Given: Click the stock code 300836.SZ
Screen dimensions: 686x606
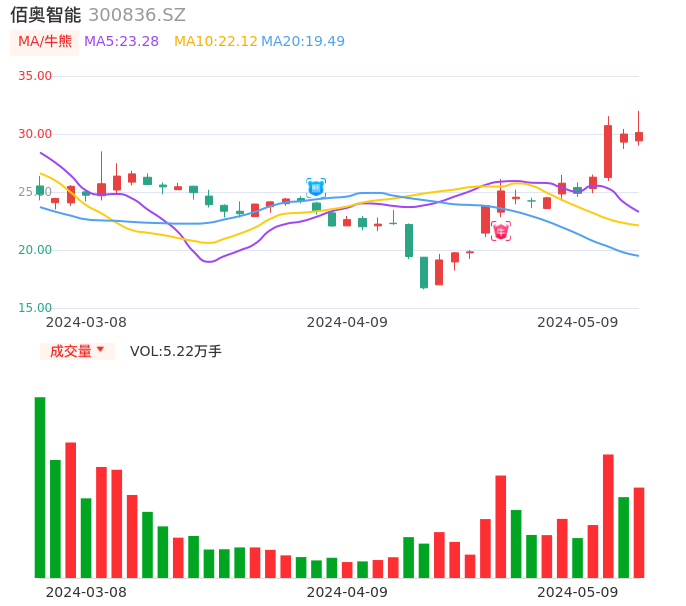Looking at the screenshot, I should pos(137,15).
